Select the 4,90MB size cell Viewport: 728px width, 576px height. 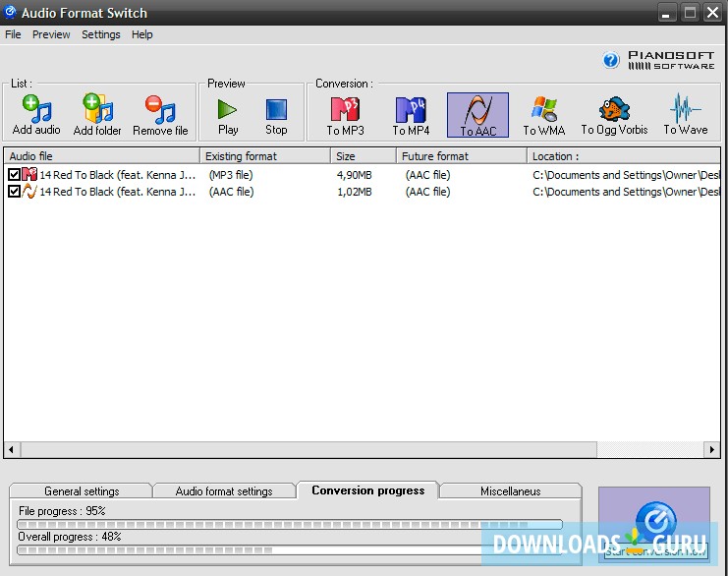point(355,175)
